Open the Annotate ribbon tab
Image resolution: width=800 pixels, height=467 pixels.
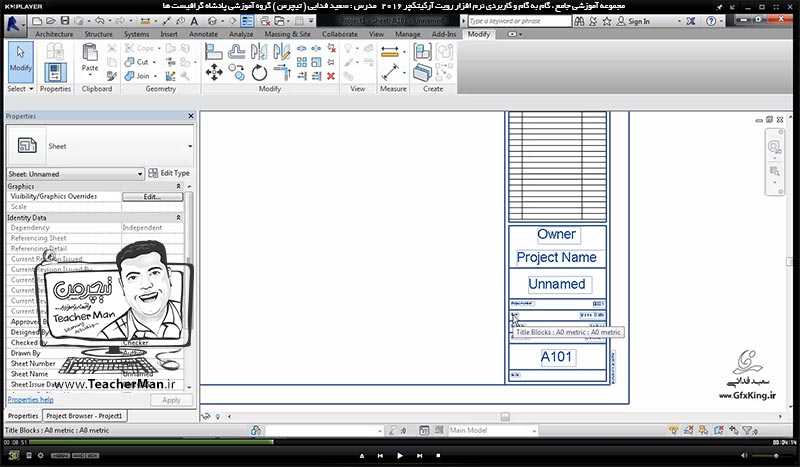click(203, 34)
